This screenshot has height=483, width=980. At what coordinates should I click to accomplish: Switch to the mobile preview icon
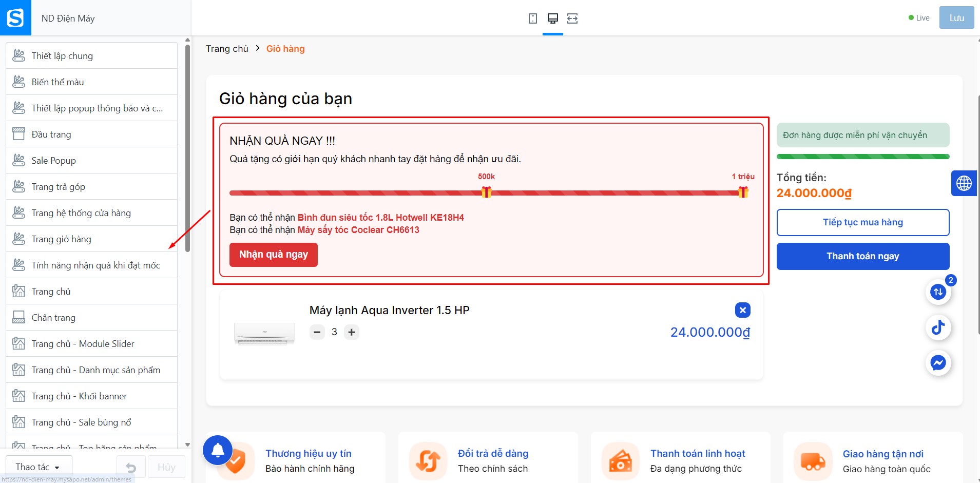[x=533, y=18]
